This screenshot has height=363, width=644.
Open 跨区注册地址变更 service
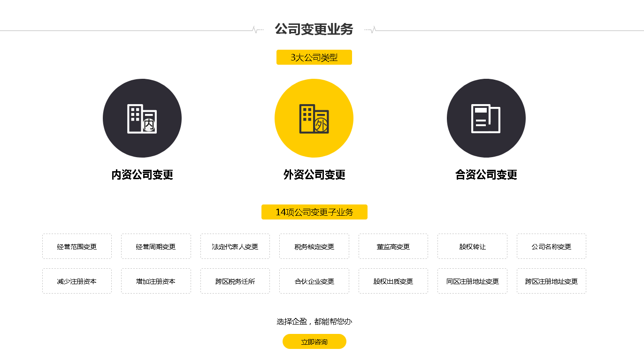click(x=551, y=281)
